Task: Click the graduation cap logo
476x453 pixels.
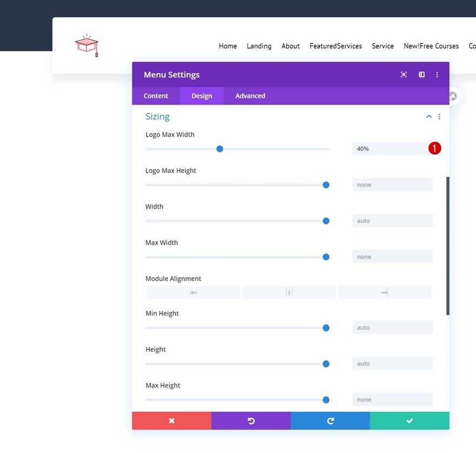Action: click(x=87, y=45)
